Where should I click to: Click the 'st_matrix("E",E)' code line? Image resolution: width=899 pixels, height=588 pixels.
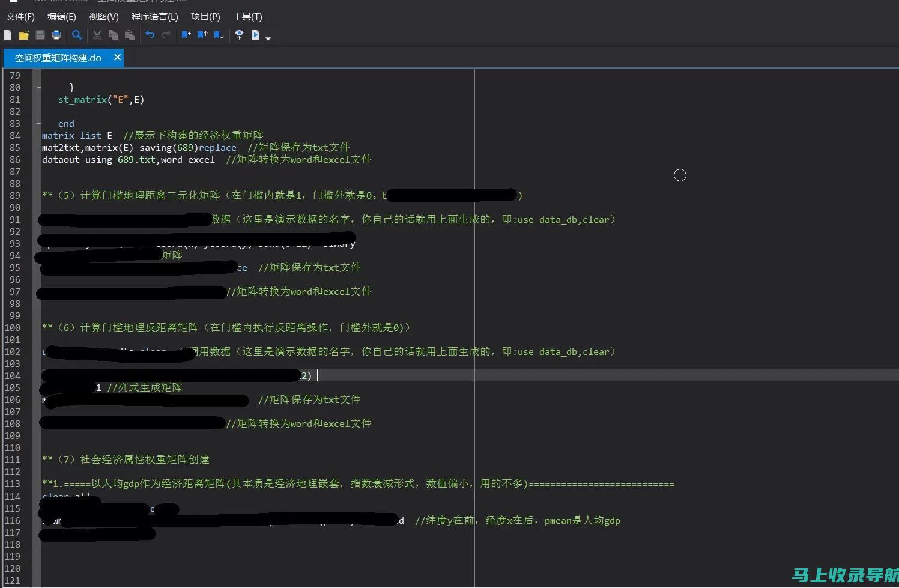pyautogui.click(x=101, y=99)
